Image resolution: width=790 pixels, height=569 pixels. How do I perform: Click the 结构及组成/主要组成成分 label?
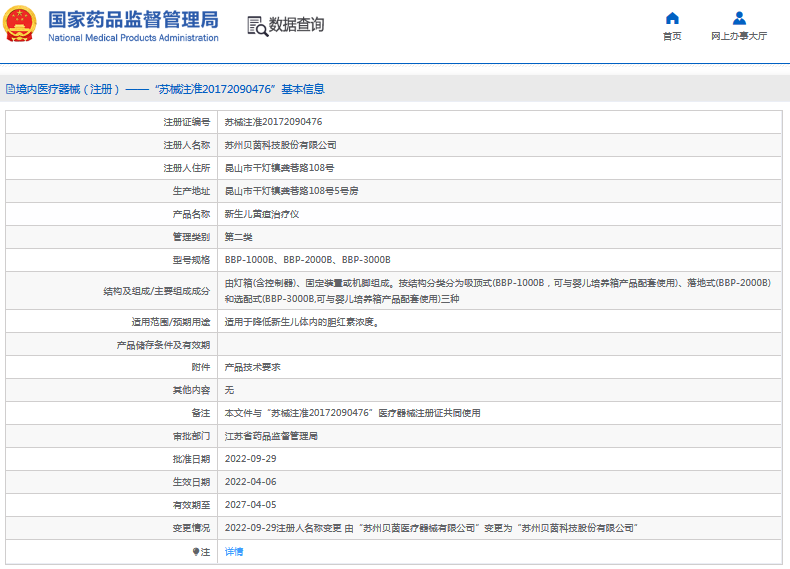click(x=157, y=291)
